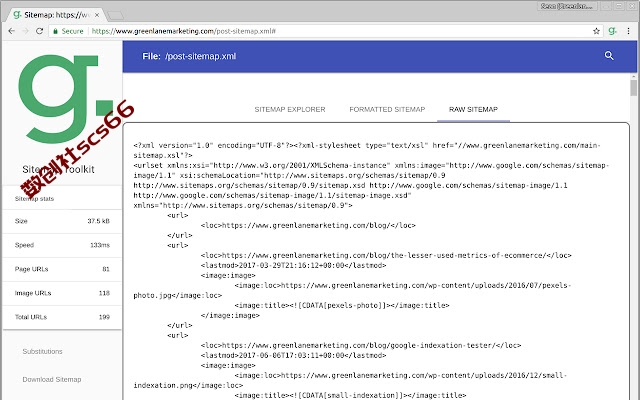Click the Page URLs stat row
Viewport: 640px width, 400px height.
tap(62, 269)
